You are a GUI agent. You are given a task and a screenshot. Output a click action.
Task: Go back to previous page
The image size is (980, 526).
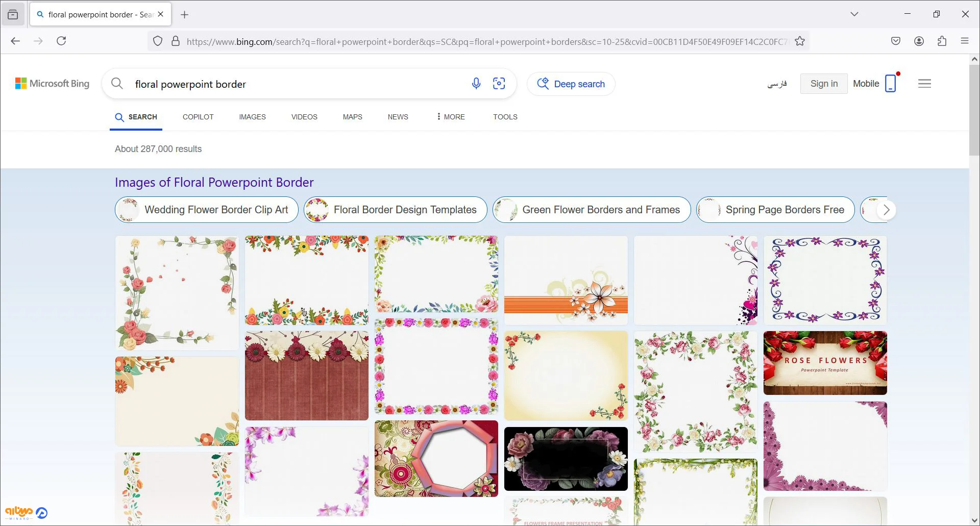15,41
